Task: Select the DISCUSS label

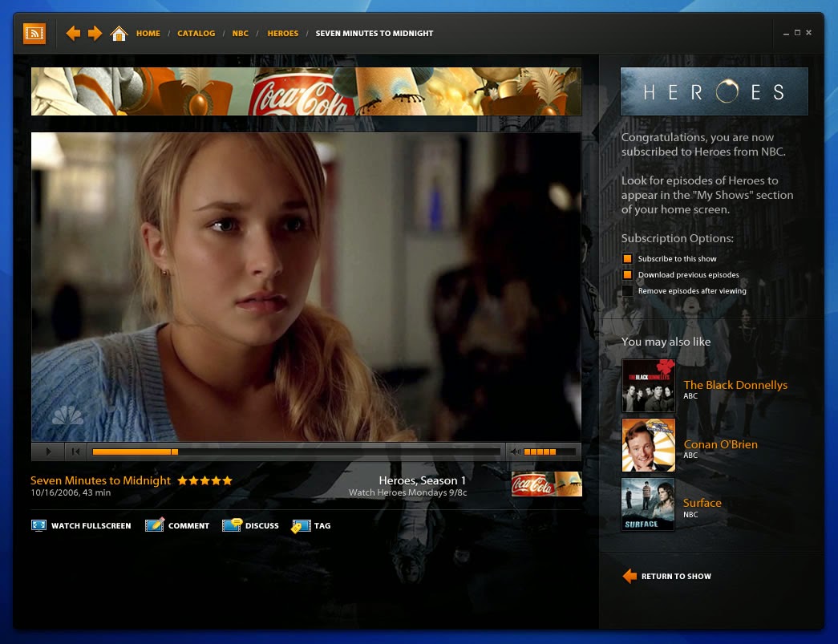Action: 262,526
